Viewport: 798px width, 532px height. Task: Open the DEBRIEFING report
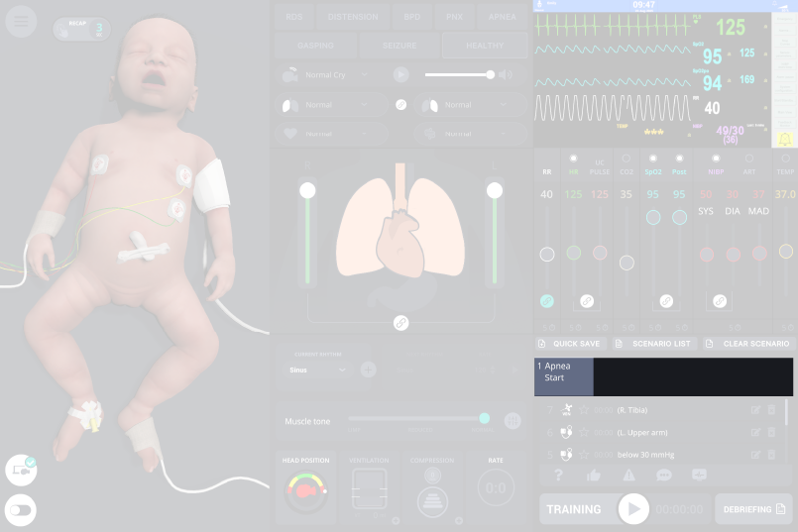point(753,509)
